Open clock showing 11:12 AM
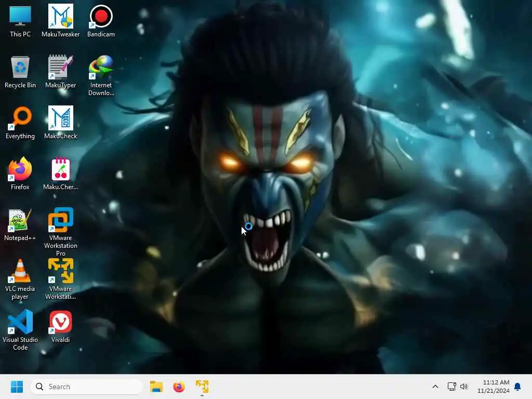Image resolution: width=532 pixels, height=399 pixels. [x=494, y=387]
